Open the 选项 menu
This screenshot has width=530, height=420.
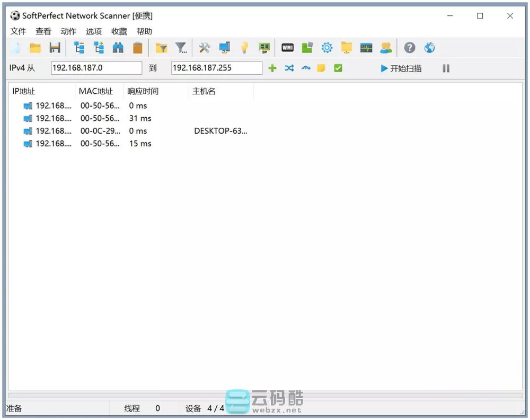(94, 31)
